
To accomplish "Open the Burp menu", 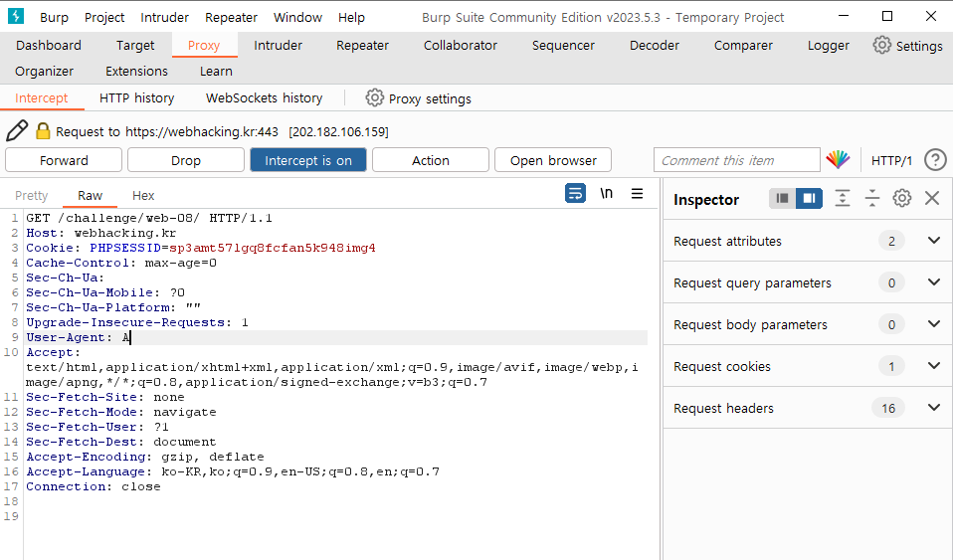I will click(x=54, y=18).
